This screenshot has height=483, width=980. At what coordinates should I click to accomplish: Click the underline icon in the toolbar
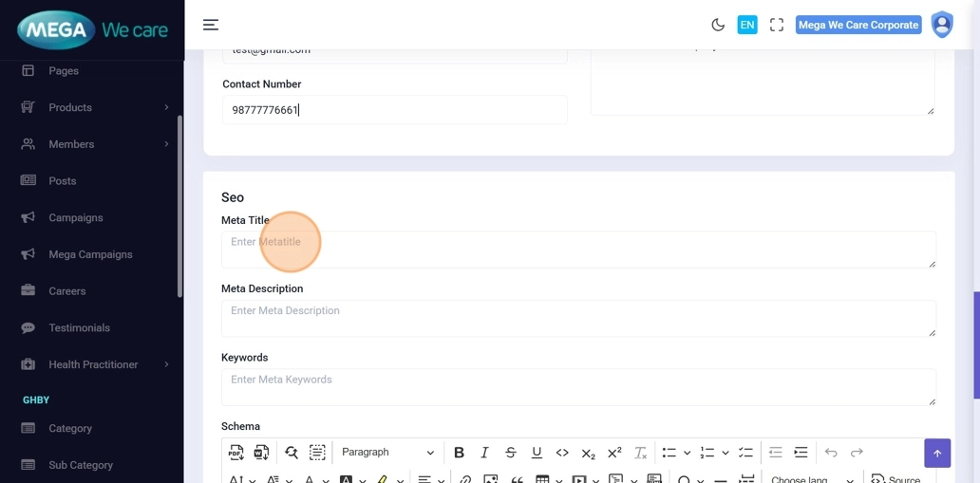tap(537, 453)
